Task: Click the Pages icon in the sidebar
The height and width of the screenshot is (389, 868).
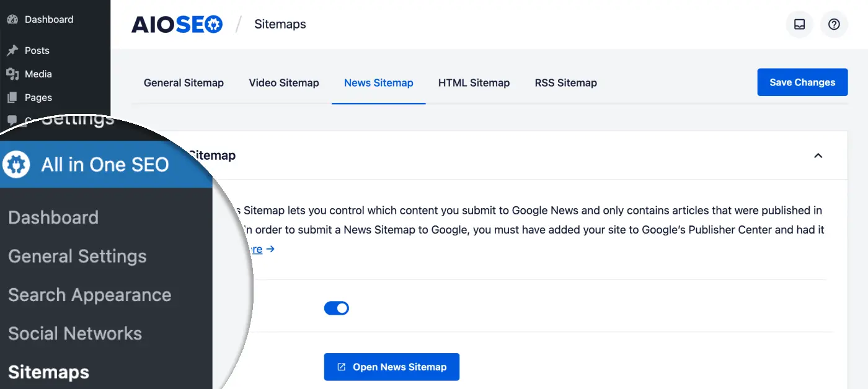Action: 14,97
